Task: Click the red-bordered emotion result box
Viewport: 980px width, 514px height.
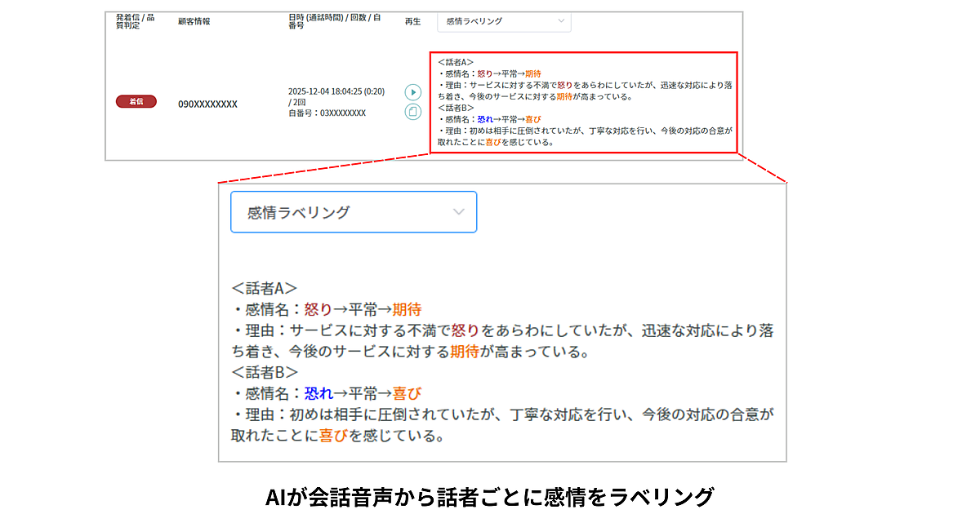Action: [x=583, y=102]
